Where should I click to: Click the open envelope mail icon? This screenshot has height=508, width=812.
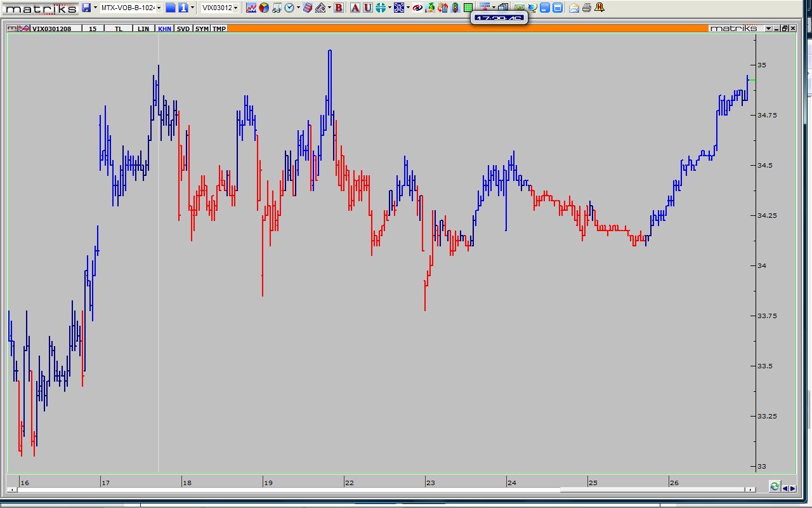point(573,8)
